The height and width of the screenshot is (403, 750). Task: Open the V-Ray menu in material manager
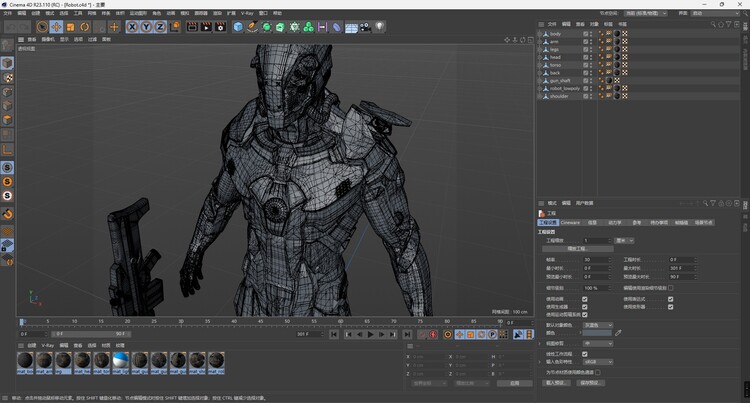[48, 345]
